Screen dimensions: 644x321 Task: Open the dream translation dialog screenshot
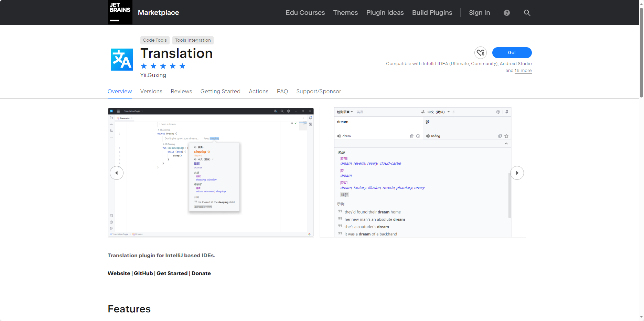422,172
